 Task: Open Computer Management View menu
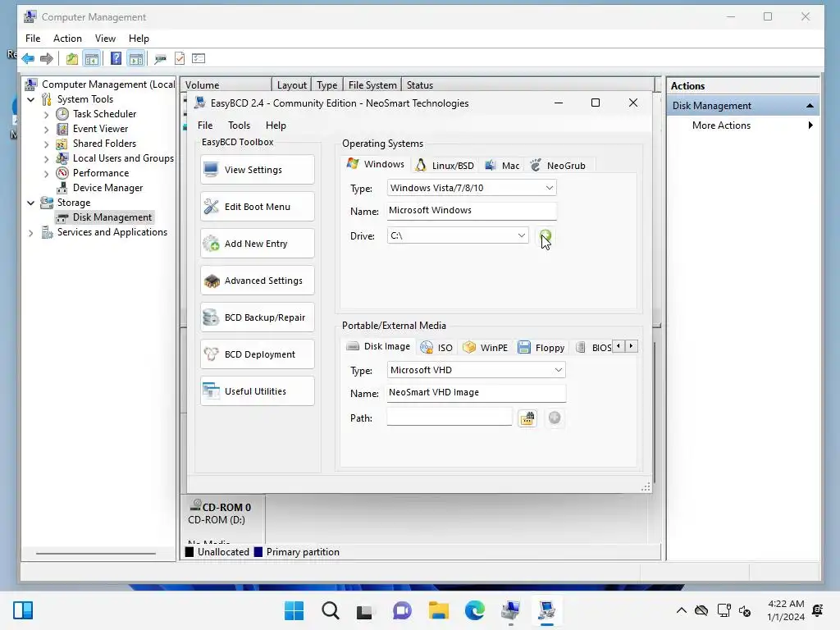[105, 39]
